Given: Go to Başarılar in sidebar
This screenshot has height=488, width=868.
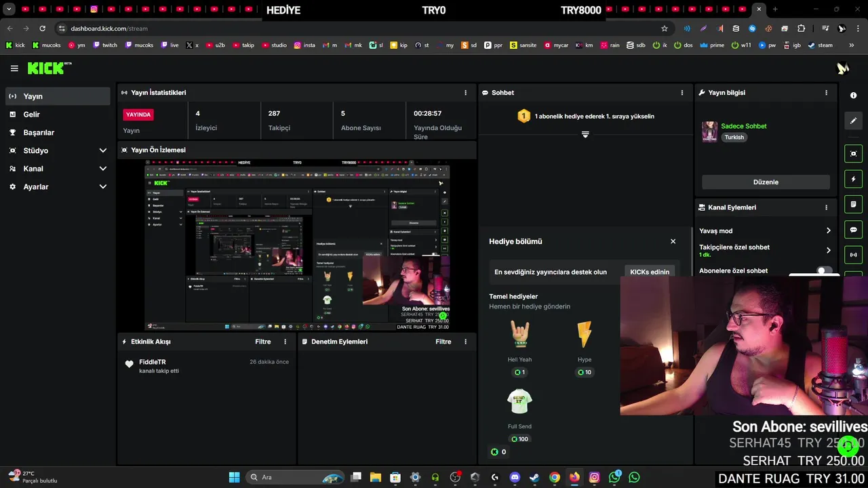Looking at the screenshot, I should pos(58,132).
